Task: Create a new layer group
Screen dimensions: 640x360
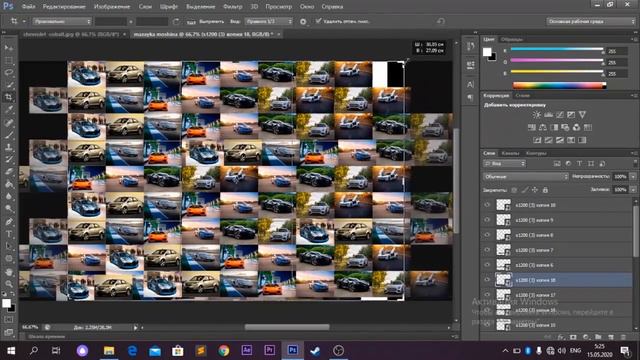Action: (x=598, y=337)
